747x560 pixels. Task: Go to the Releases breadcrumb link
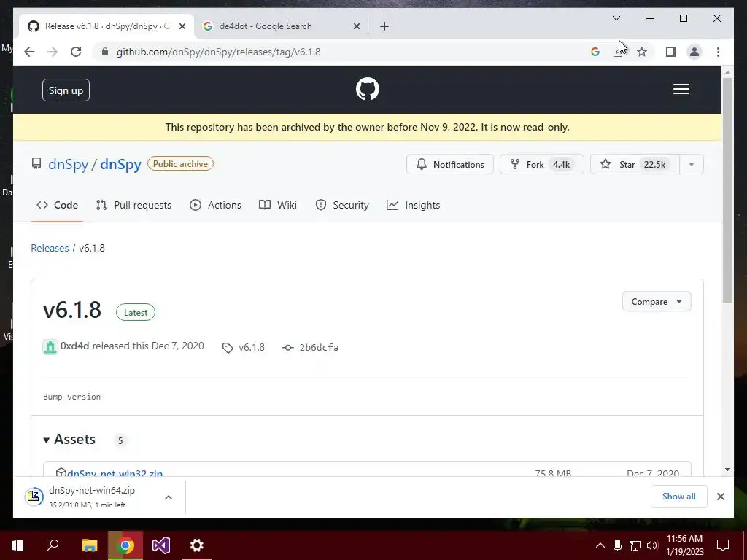(50, 248)
